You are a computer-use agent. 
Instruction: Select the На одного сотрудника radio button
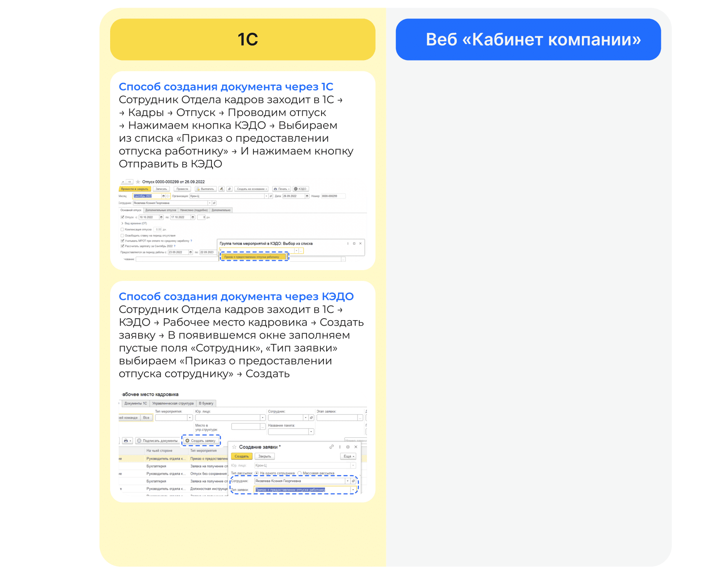tap(256, 473)
